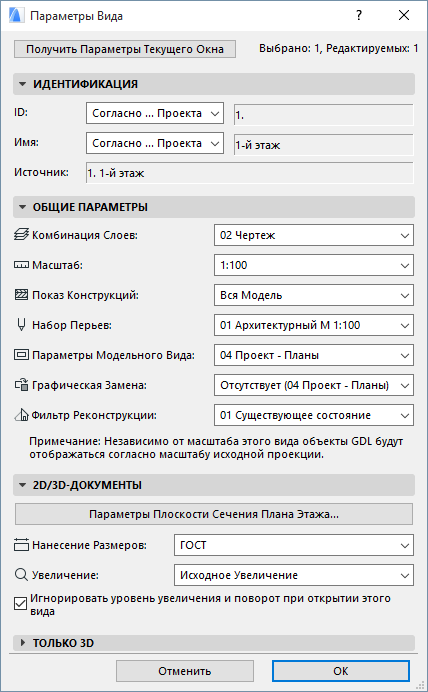Image resolution: width=428 pixels, height=692 pixels.
Task: Click the Комбинация Слоев layers icon
Action: (21, 235)
